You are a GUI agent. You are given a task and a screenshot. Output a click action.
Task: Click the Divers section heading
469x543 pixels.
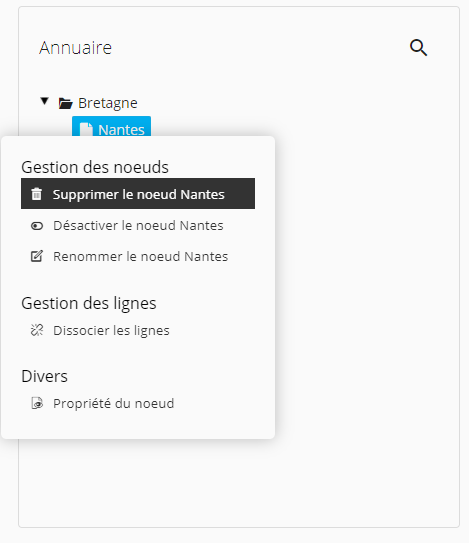[44, 376]
